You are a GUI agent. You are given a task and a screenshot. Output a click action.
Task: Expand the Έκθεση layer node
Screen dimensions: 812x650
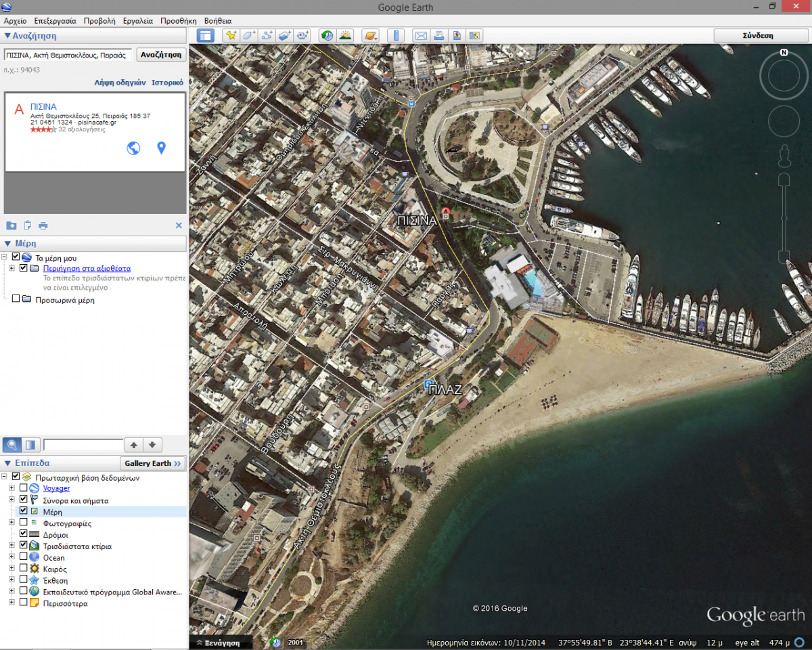click(x=12, y=580)
